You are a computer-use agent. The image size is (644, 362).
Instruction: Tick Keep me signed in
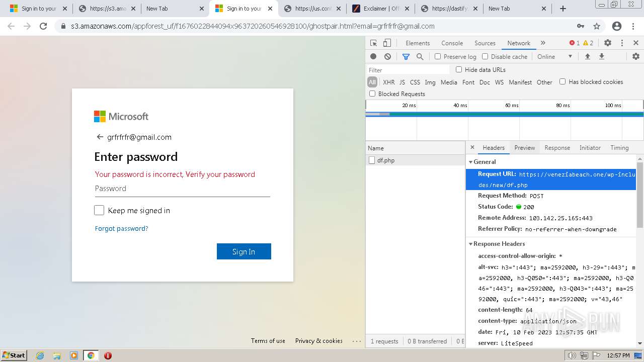tap(99, 210)
